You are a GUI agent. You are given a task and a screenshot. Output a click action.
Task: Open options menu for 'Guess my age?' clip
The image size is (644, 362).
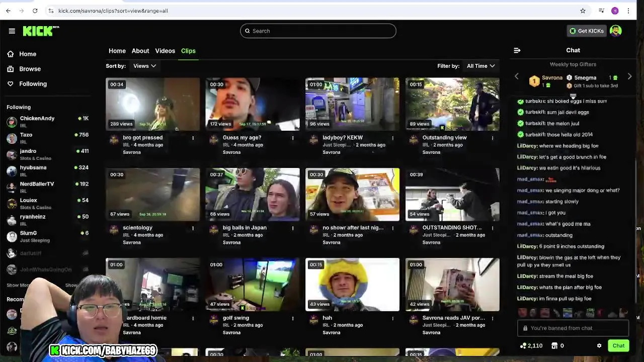coord(293,138)
